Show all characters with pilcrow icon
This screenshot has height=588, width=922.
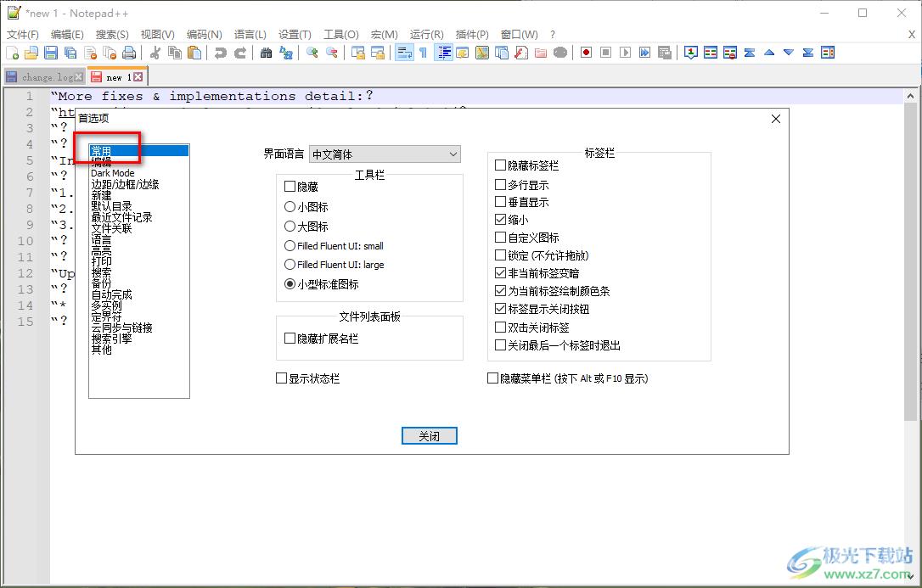click(424, 53)
